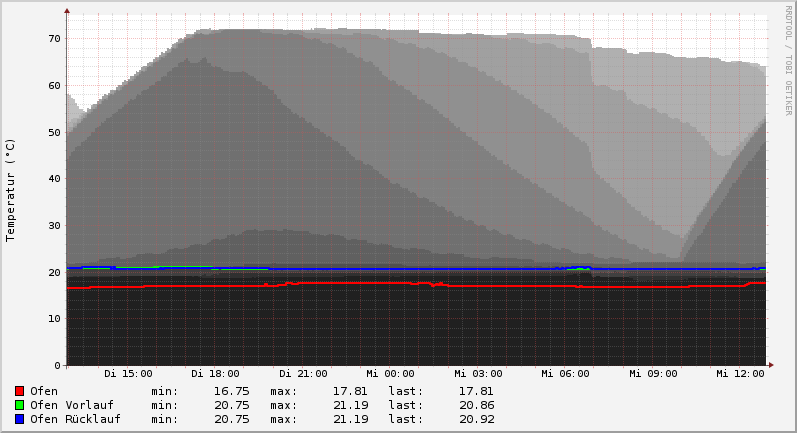Select the Mi 09:00 time label
The width and height of the screenshot is (797, 433).
[x=653, y=374]
